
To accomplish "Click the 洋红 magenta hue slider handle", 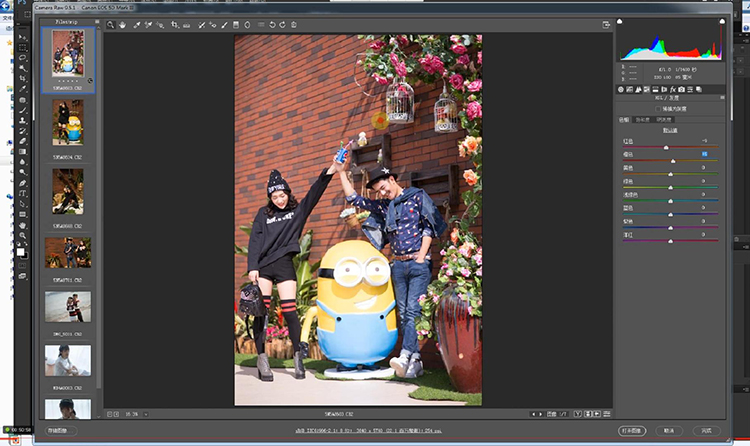I will click(671, 241).
